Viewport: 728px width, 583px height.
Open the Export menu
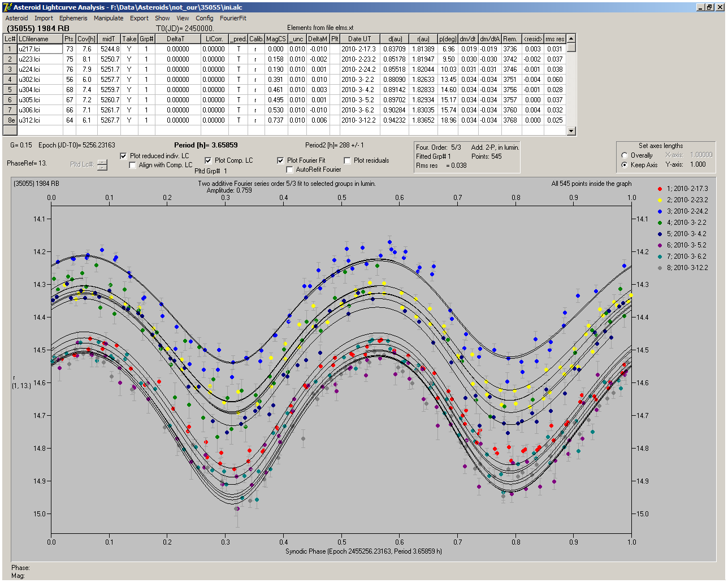click(x=139, y=18)
